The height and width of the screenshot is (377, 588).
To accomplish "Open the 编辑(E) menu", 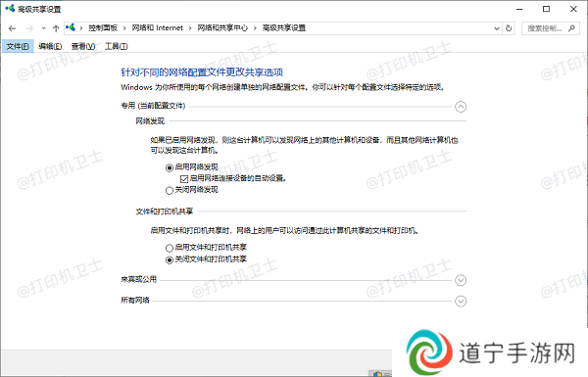I will coord(50,46).
